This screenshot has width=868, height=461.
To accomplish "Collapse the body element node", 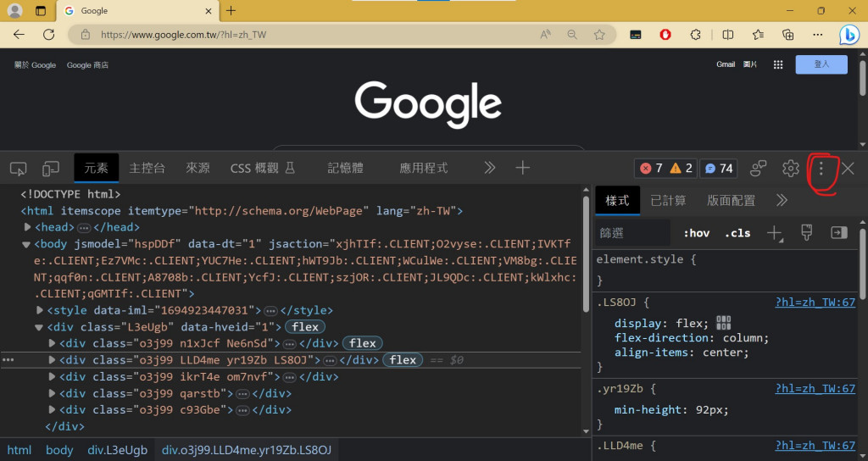I will (x=26, y=244).
